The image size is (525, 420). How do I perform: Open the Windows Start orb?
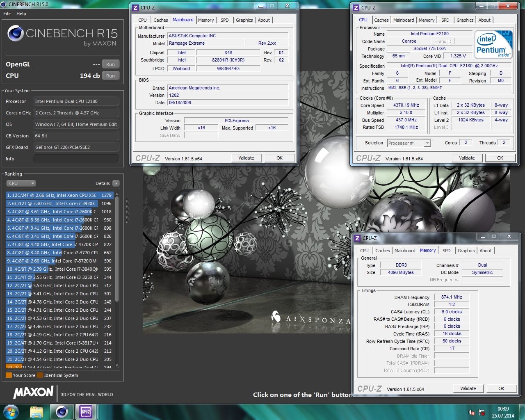11,412
